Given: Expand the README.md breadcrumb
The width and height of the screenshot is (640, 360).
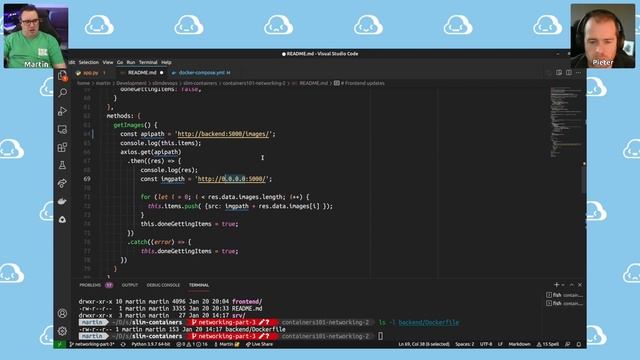Looking at the screenshot, I should click(313, 83).
